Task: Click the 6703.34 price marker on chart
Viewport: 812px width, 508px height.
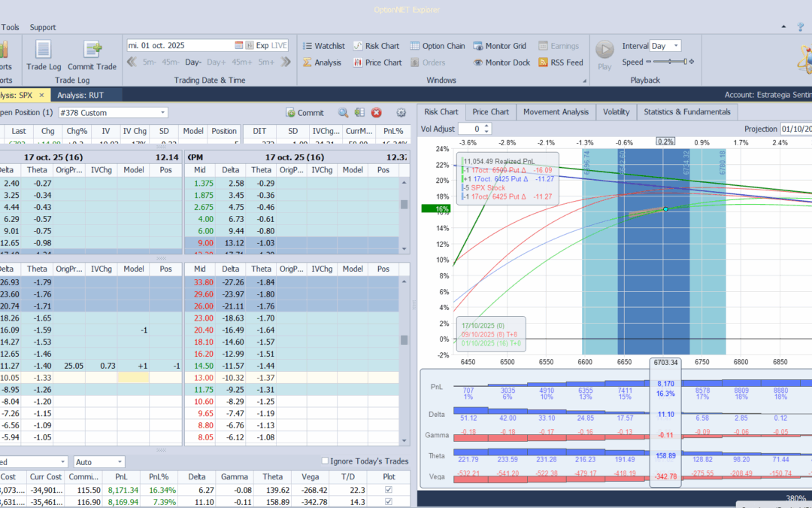Action: click(665, 362)
